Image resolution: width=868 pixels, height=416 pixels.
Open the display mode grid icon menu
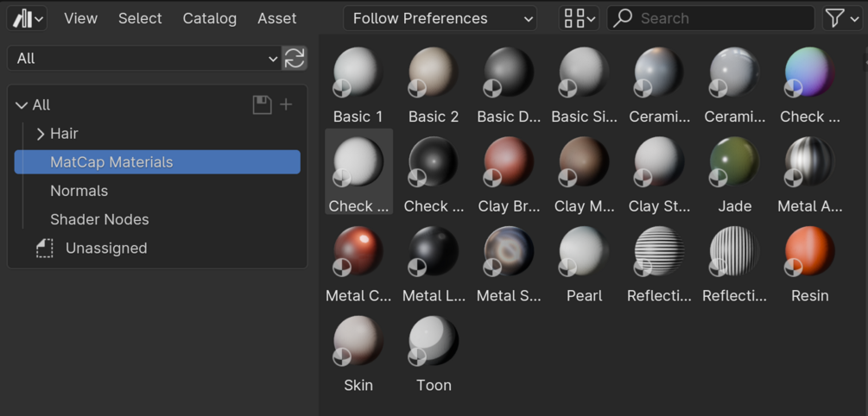579,18
